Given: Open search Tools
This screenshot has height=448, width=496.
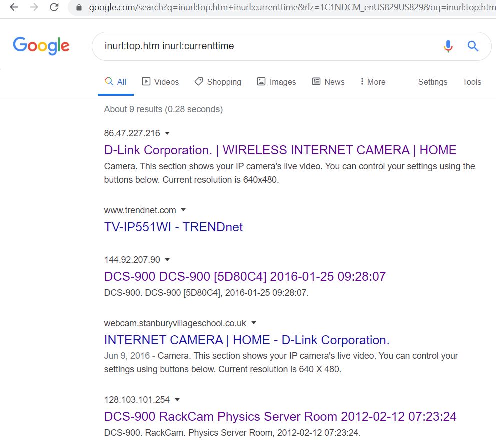Looking at the screenshot, I should pos(472,82).
